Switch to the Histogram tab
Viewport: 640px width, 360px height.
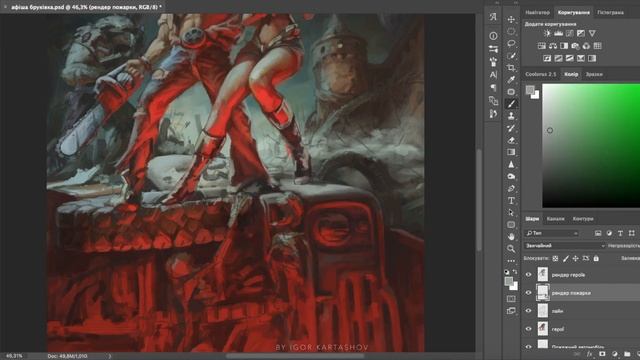click(610, 12)
